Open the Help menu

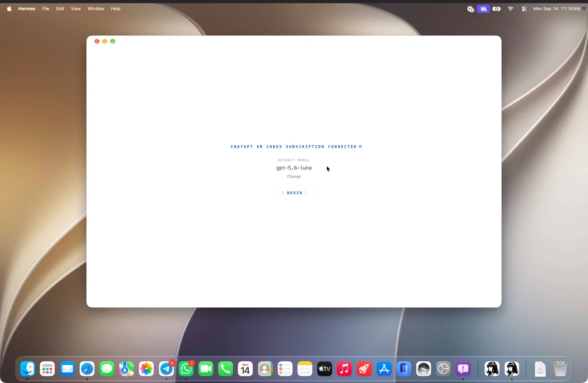(x=116, y=9)
